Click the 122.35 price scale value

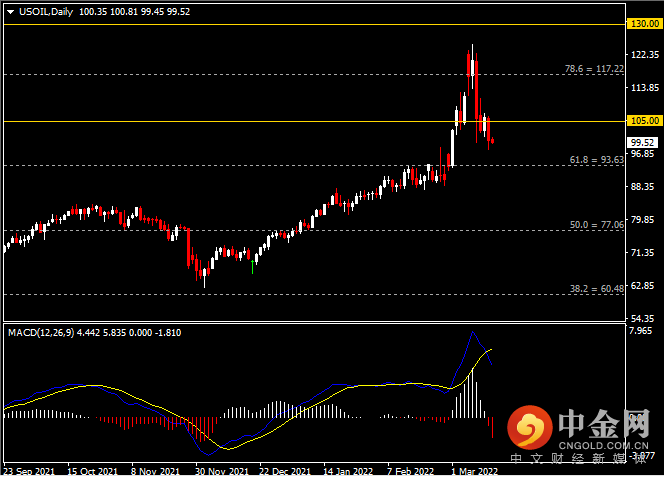[645, 55]
